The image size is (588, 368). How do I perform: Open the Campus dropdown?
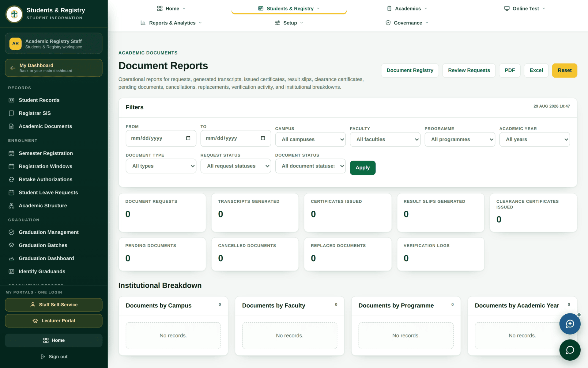[x=310, y=140]
